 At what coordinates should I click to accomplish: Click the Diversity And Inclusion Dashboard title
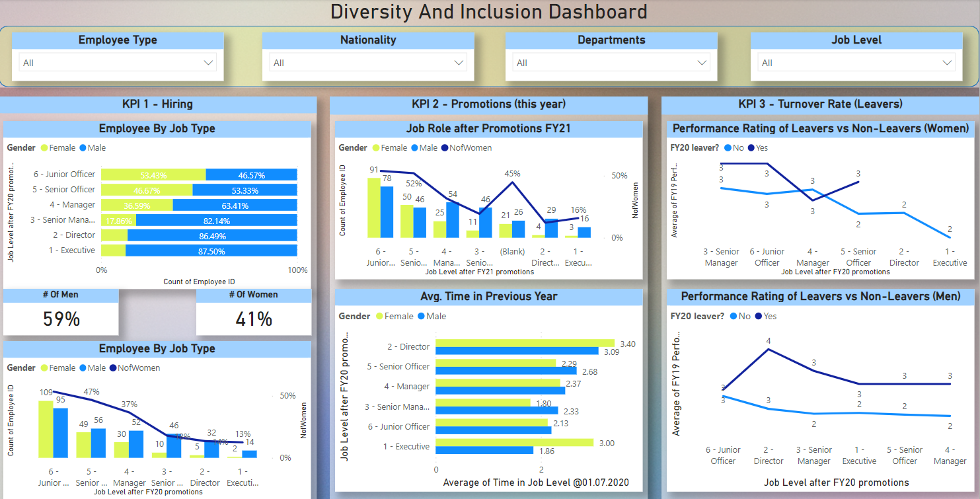[489, 11]
